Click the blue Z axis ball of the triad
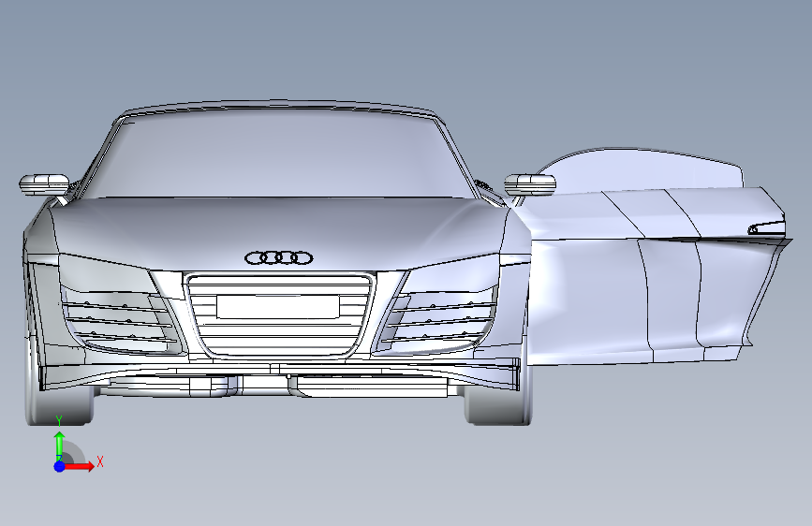Image resolution: width=812 pixels, height=526 pixels. coord(60,466)
